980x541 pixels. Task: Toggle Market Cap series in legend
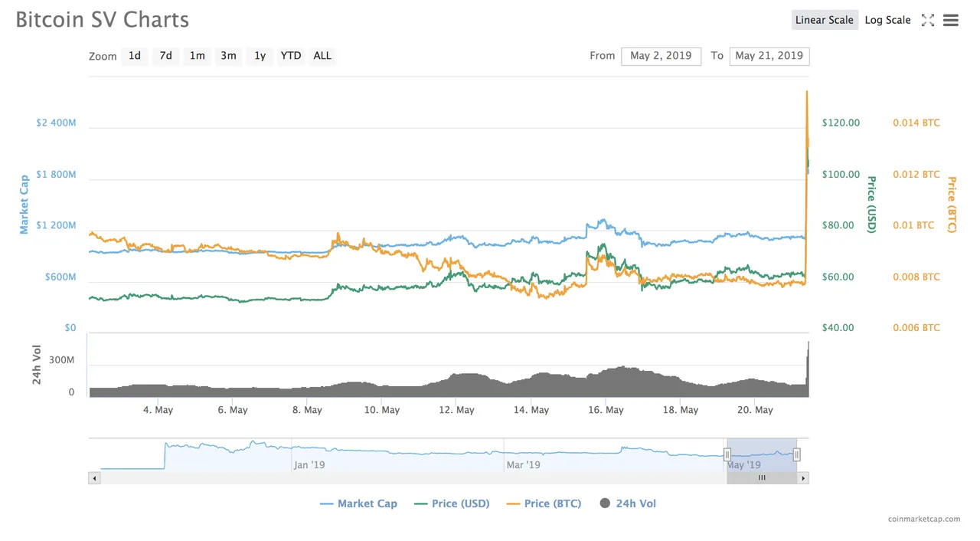[x=358, y=503]
